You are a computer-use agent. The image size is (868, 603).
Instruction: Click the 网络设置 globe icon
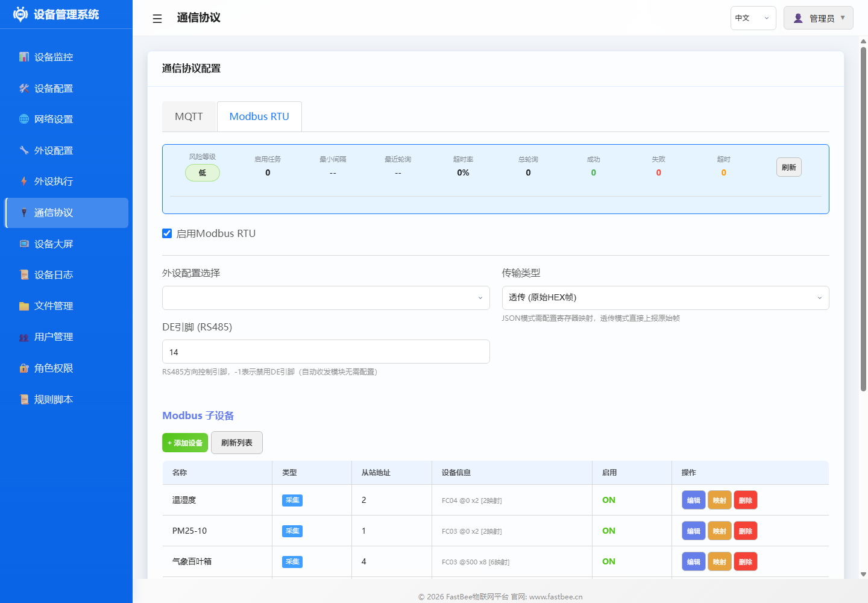24,119
